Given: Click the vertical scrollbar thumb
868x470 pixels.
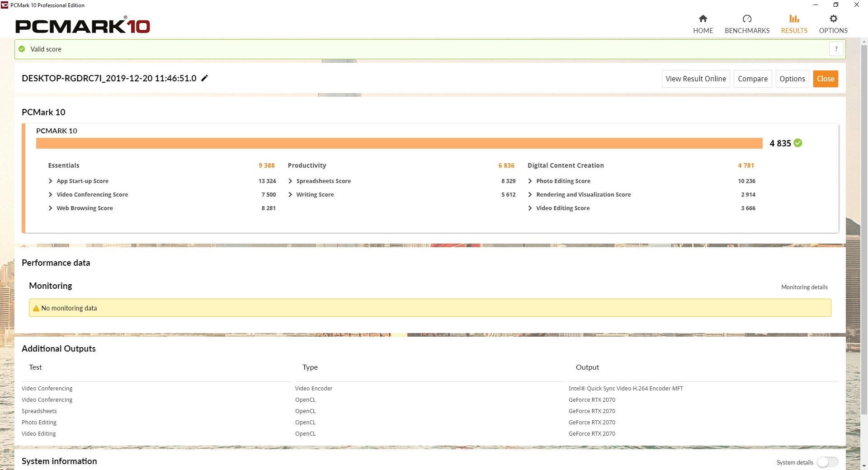Looking at the screenshot, I should [864, 230].
